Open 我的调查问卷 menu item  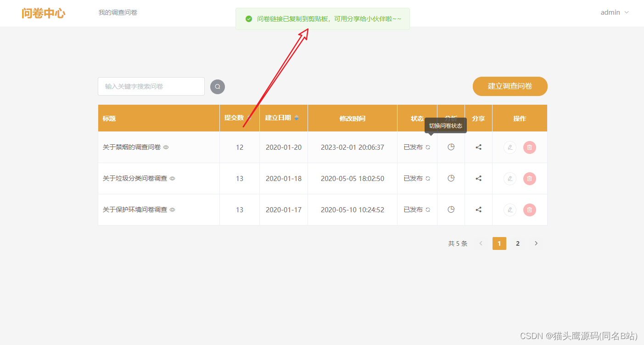point(118,12)
